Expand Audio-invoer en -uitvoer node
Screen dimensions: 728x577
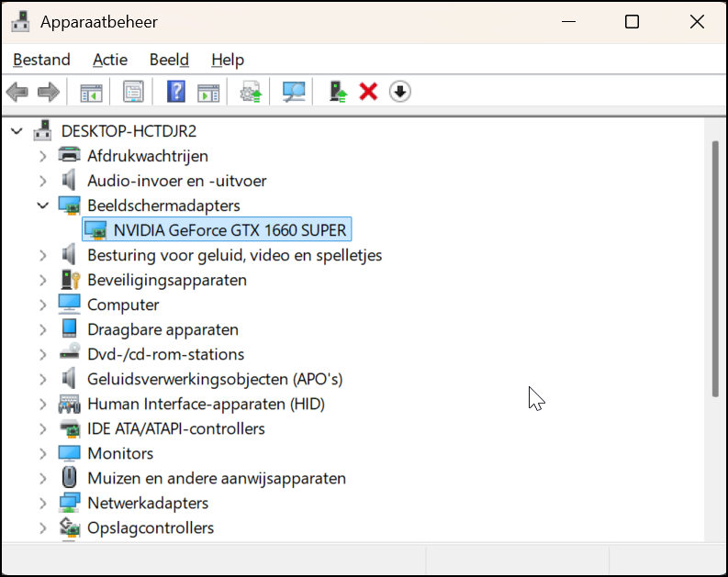[42, 181]
